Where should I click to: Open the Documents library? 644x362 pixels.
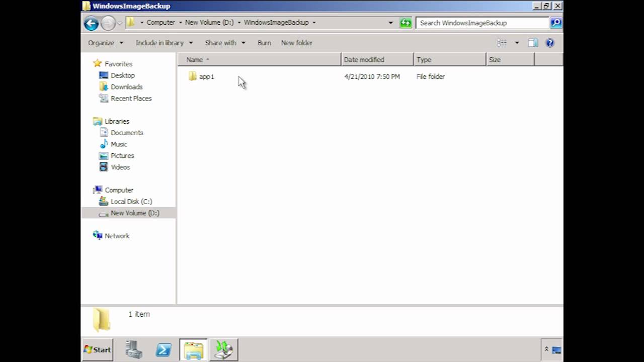(127, 133)
